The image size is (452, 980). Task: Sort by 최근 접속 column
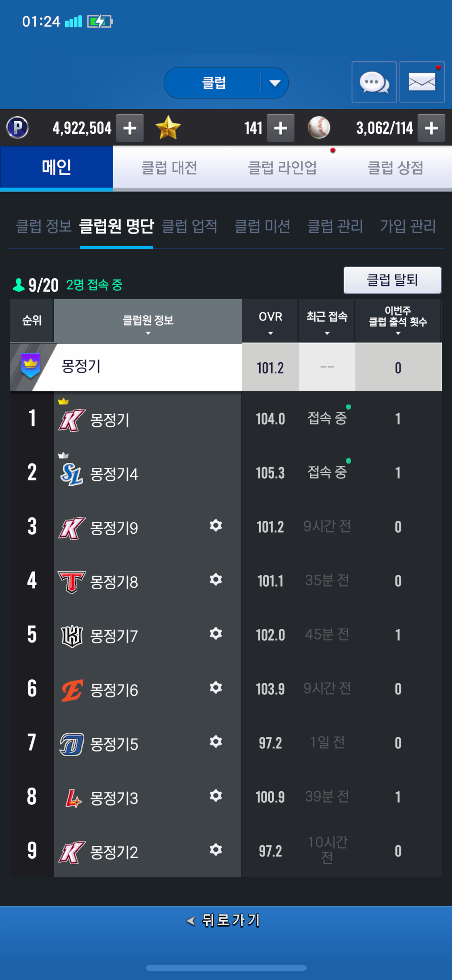click(327, 321)
